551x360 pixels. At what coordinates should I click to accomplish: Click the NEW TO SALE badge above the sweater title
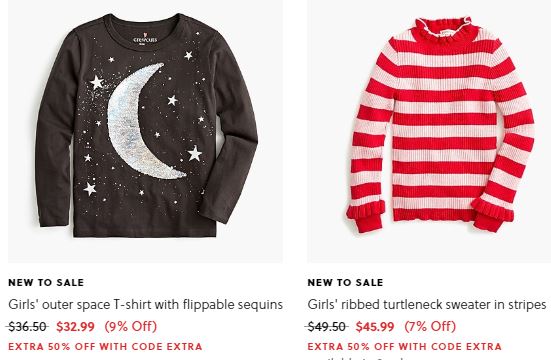pos(345,283)
